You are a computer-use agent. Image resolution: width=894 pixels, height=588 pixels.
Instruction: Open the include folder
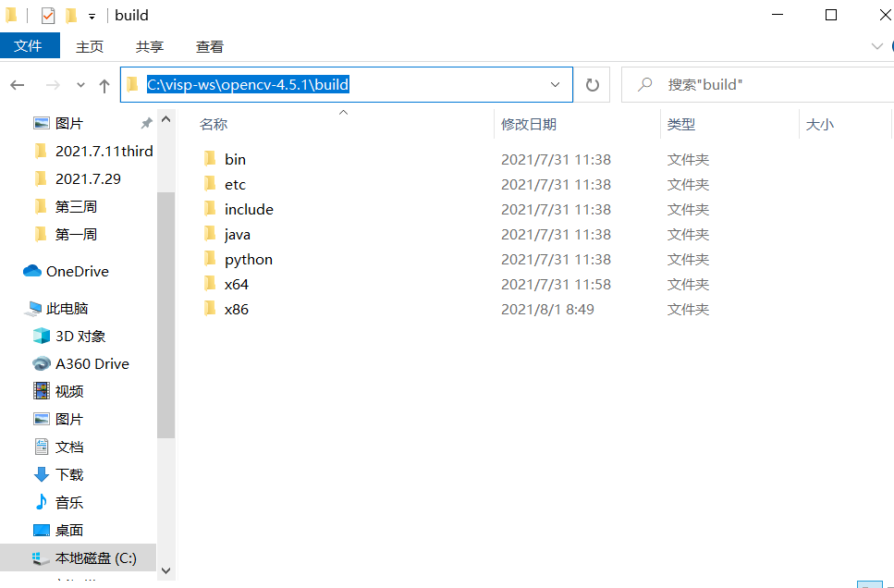248,209
